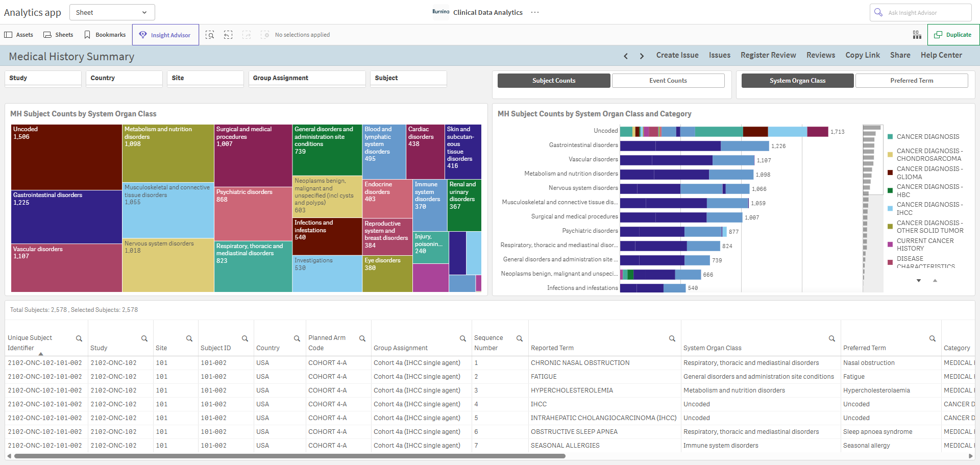The height and width of the screenshot is (465, 980).
Task: Go to the next sheet arrow
Action: point(642,56)
